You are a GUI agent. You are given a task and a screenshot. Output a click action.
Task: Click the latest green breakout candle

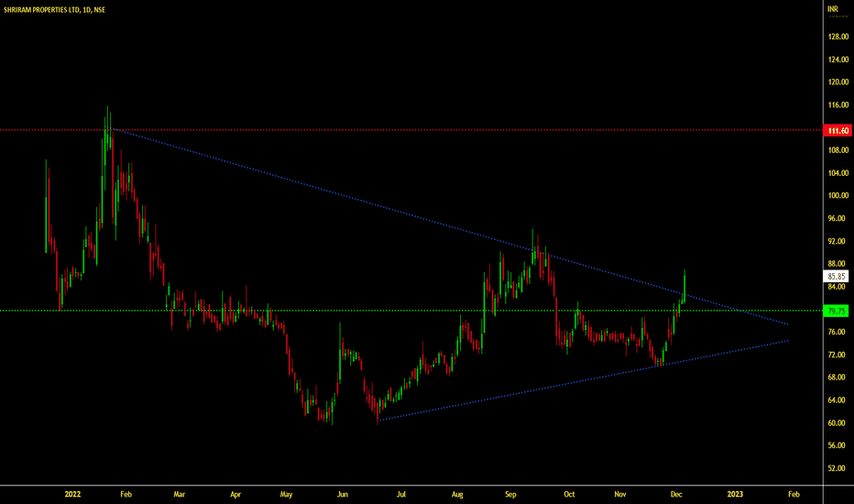[x=684, y=286]
